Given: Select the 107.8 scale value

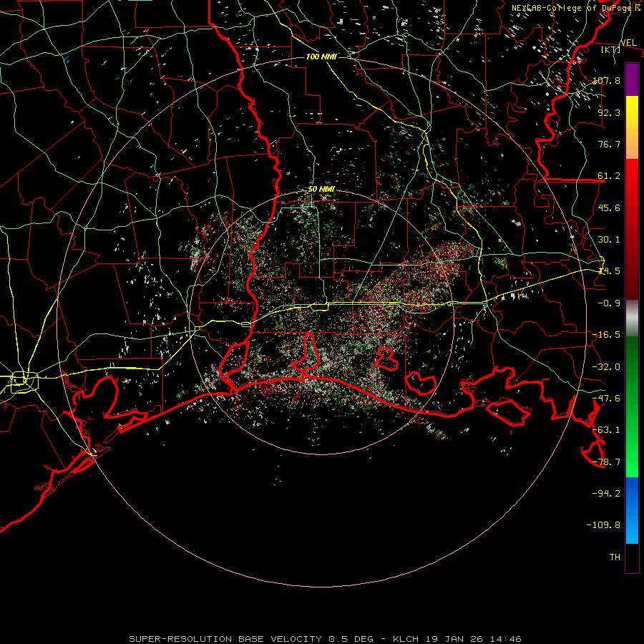Looking at the screenshot, I should [606, 80].
